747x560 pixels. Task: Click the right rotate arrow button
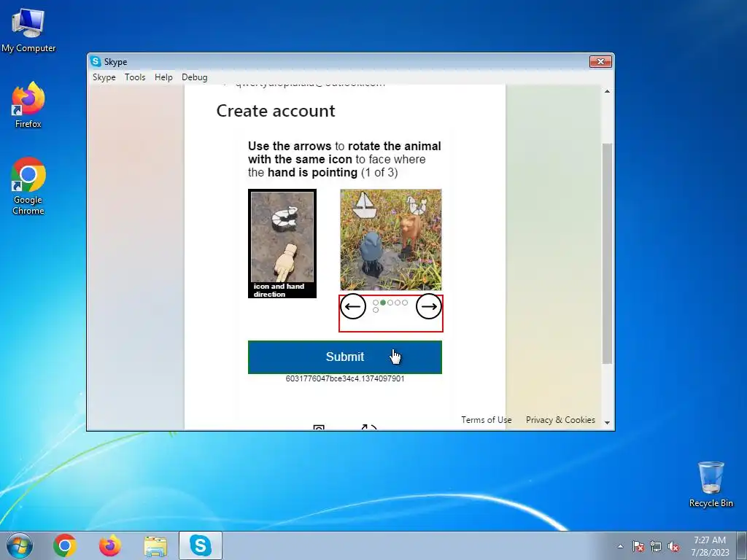[429, 306]
